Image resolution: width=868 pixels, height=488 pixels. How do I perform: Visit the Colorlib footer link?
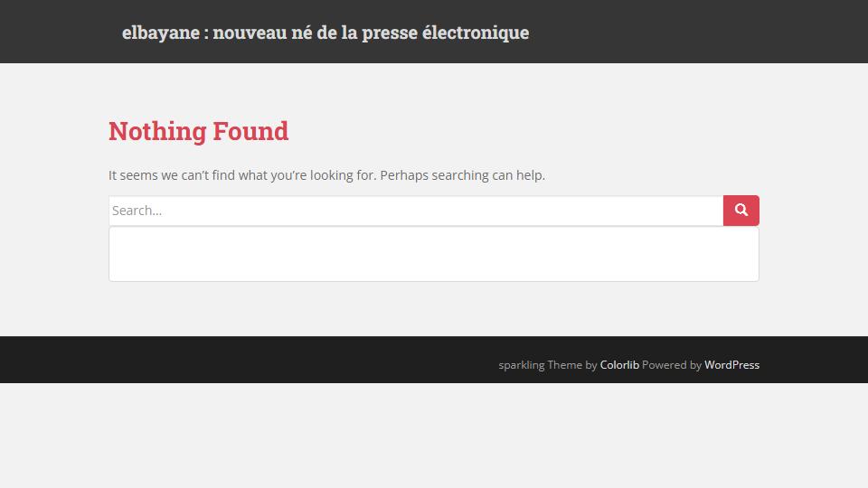[619, 364]
